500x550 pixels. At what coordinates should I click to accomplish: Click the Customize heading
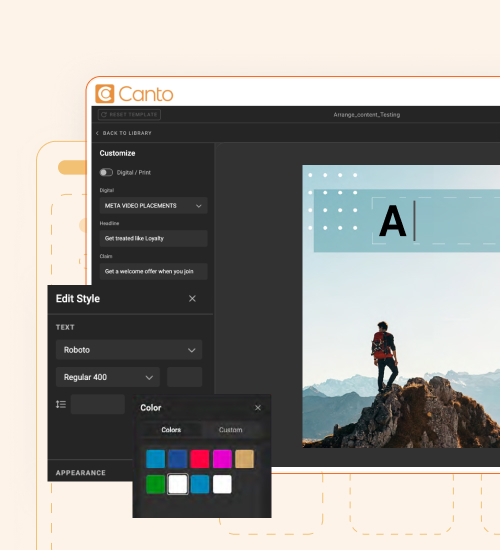[117, 153]
